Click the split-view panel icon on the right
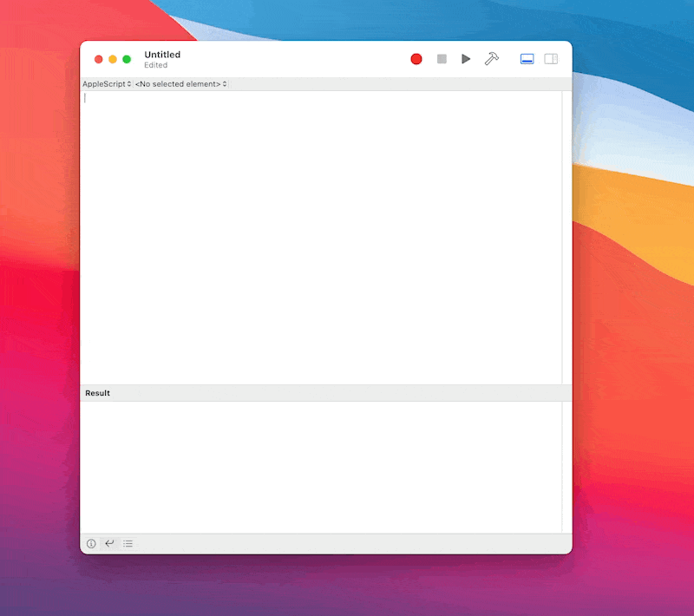This screenshot has height=616, width=694. click(551, 58)
